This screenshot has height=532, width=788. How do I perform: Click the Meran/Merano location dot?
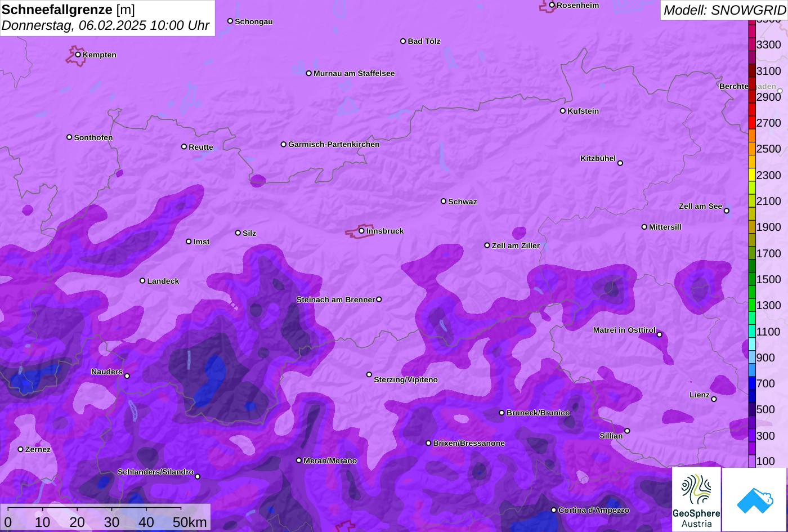[x=299, y=461]
